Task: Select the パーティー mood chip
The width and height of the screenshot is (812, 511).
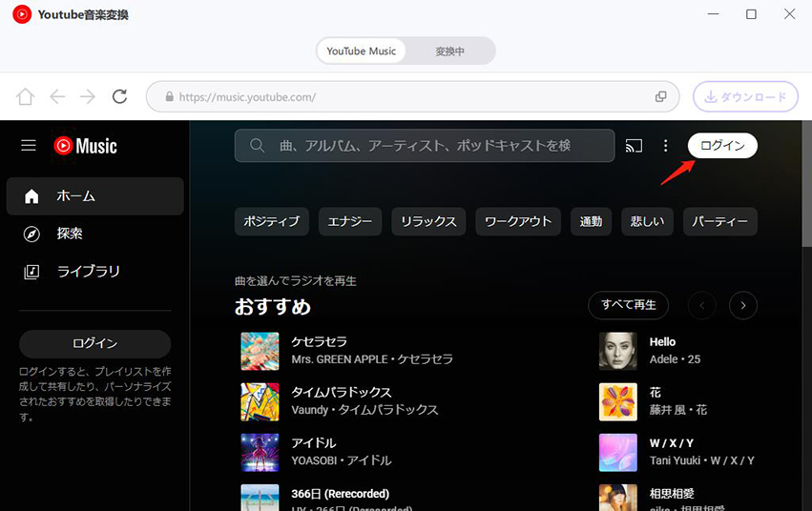Action: pos(719,221)
